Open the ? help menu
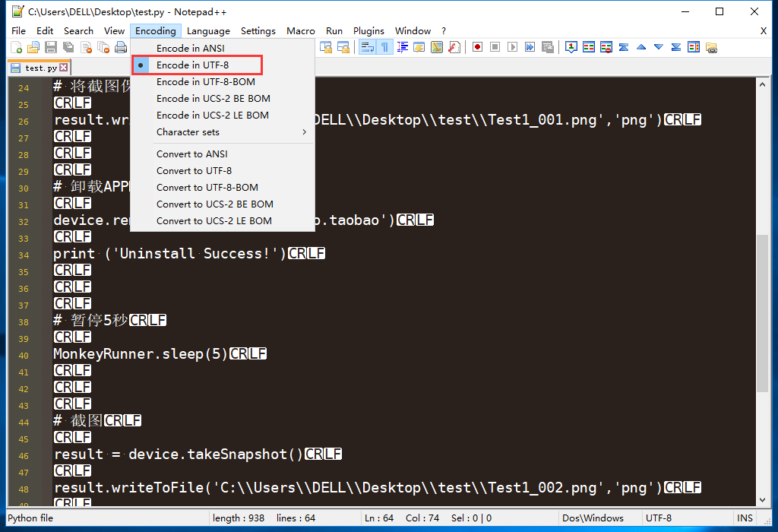Viewport: 778px width, 532px height. pos(444,30)
